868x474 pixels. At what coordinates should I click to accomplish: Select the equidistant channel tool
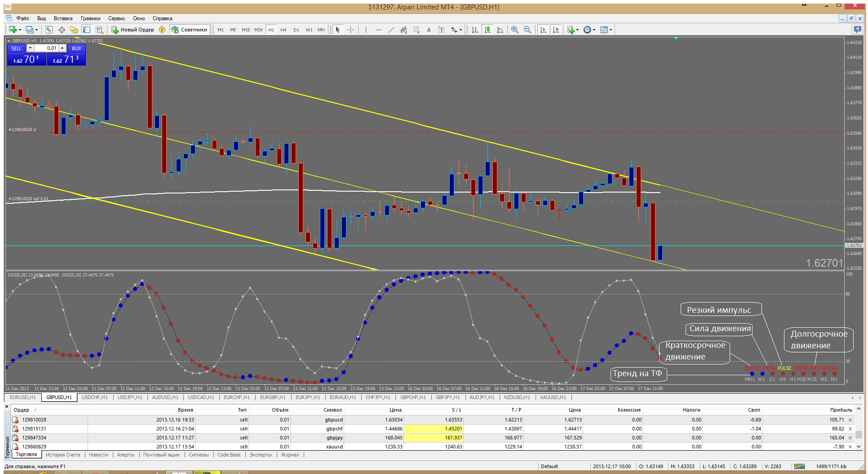(x=403, y=30)
